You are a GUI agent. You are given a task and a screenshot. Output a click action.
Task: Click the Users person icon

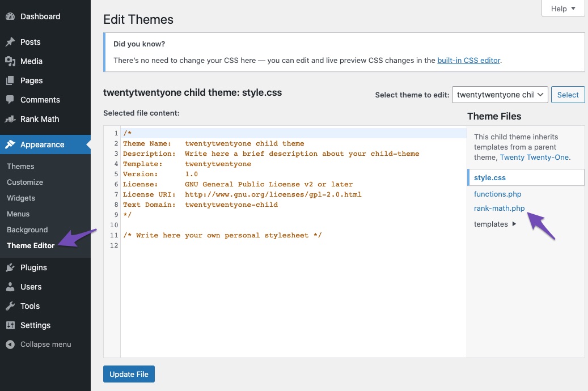point(10,287)
